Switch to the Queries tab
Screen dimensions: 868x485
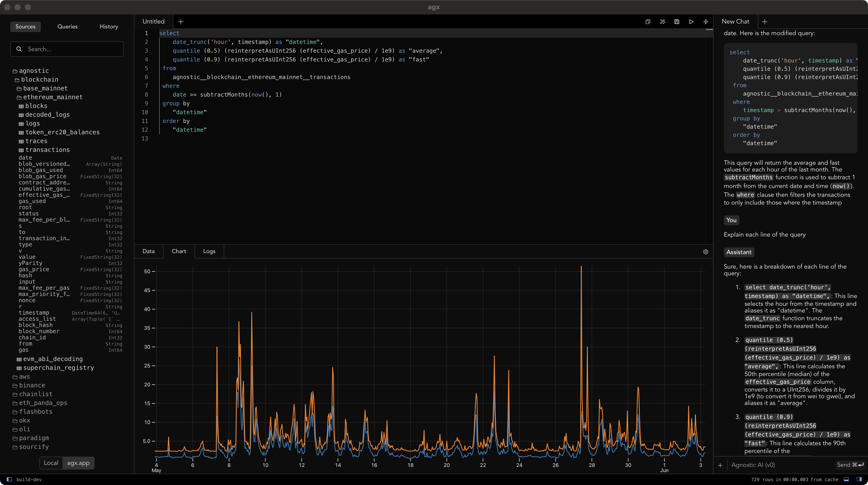(67, 27)
